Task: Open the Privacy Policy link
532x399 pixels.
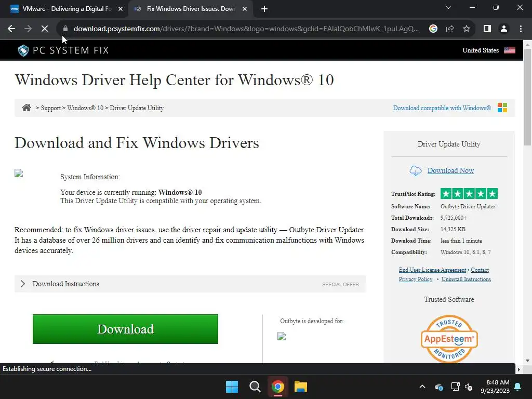Action: pos(415,279)
